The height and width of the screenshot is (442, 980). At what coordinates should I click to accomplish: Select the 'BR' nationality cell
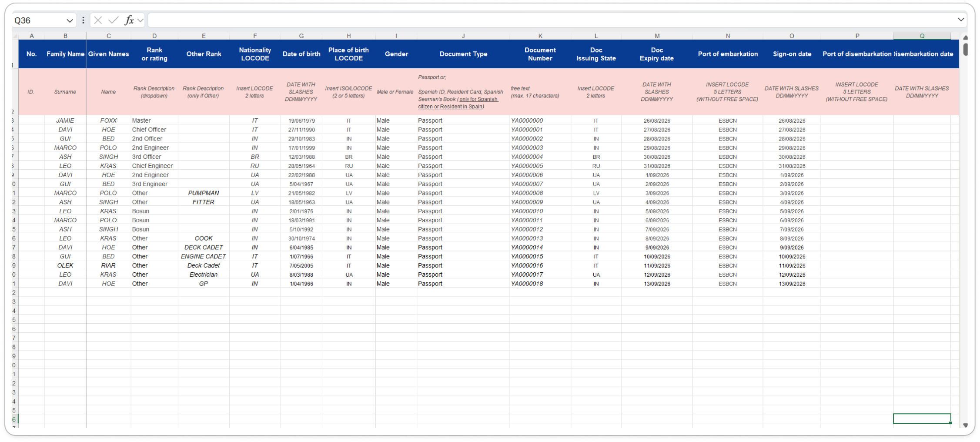(x=255, y=157)
